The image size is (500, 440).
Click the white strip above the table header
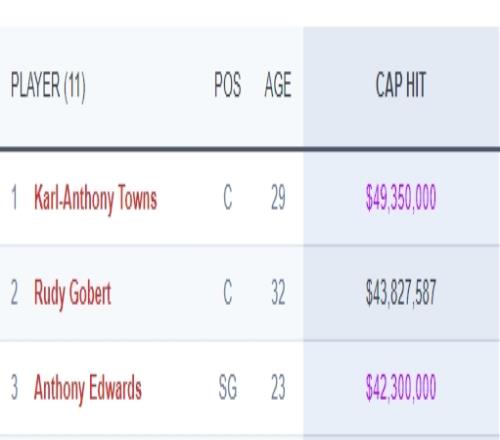point(250,13)
